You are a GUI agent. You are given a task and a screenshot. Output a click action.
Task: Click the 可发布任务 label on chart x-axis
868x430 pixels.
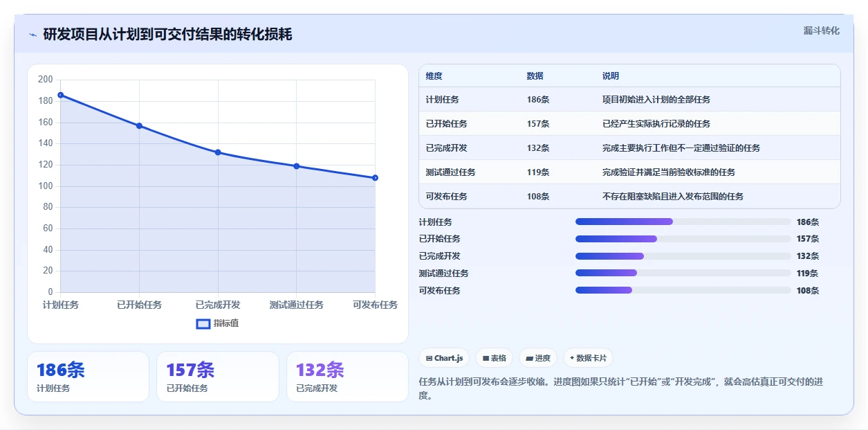tap(375, 305)
